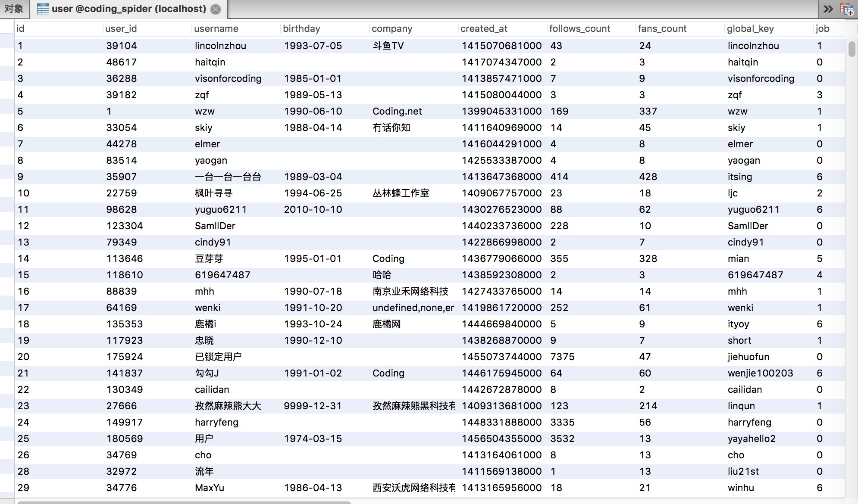Click the horizontal scrollbar thumb at the bottom
858x504 pixels.
185,502
